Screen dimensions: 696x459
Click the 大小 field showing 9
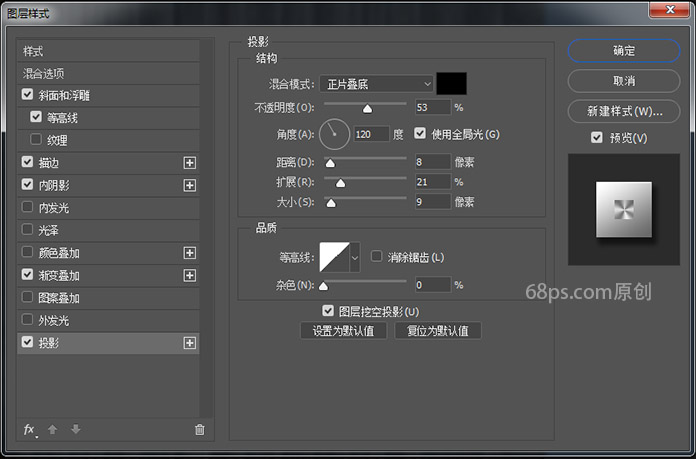coord(433,202)
